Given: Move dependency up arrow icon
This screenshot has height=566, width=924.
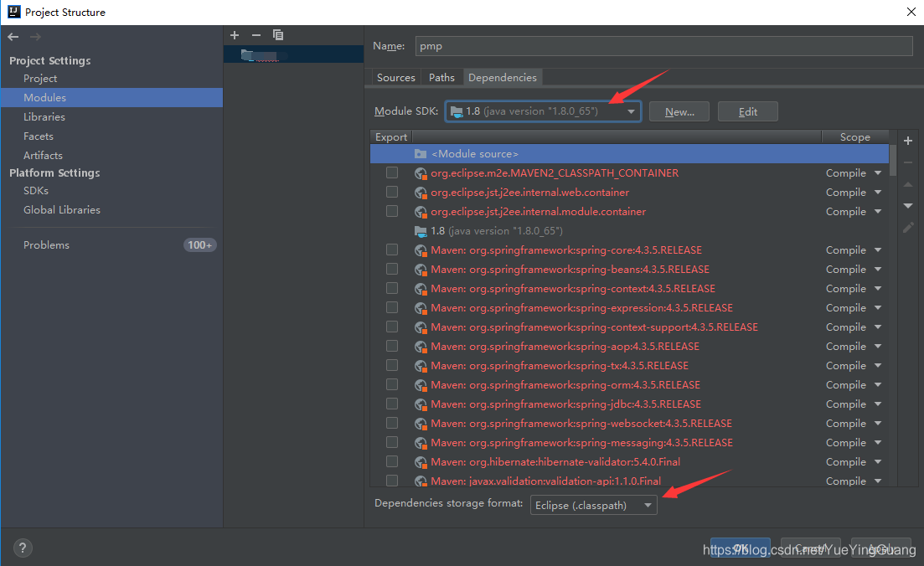Looking at the screenshot, I should (908, 184).
